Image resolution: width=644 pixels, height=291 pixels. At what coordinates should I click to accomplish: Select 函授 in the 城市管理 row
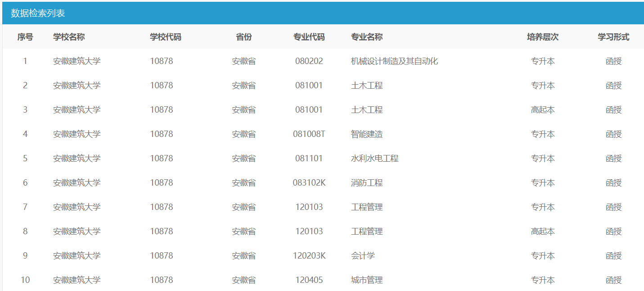(613, 280)
